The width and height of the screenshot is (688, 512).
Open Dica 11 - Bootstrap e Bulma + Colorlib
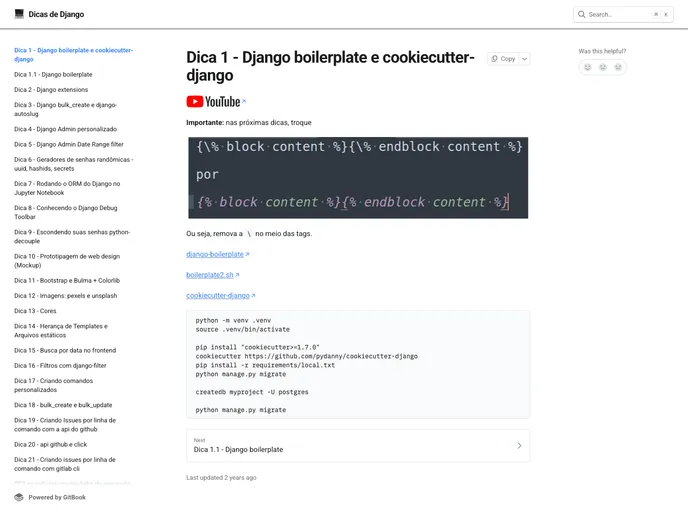coord(67,280)
